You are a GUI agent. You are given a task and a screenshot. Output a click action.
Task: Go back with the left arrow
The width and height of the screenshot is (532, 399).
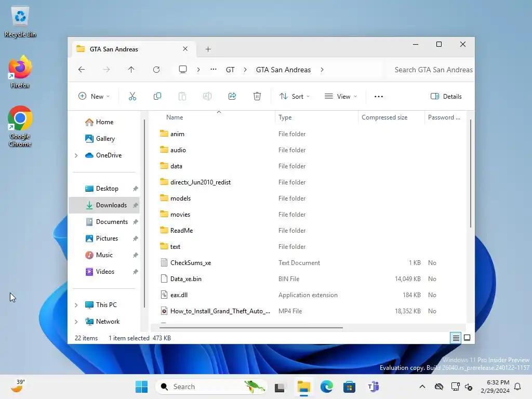82,70
